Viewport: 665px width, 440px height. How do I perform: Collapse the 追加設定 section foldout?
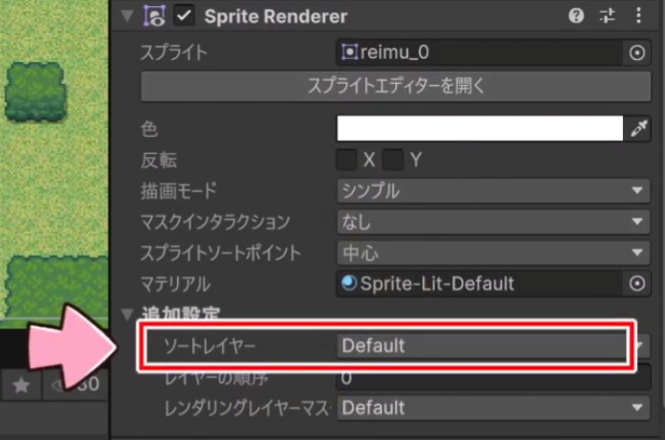pyautogui.click(x=127, y=314)
